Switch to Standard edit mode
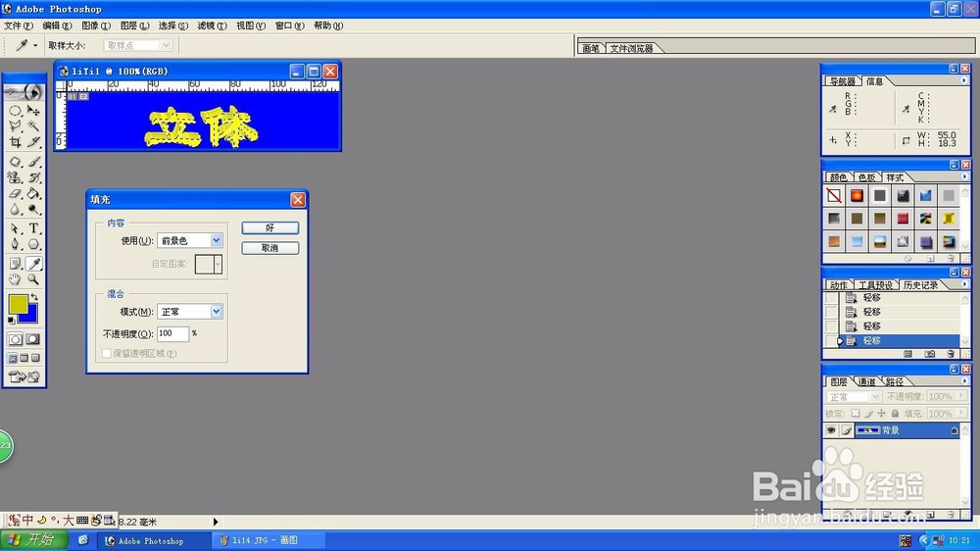Screen dimensions: 980x551 click(x=15, y=339)
